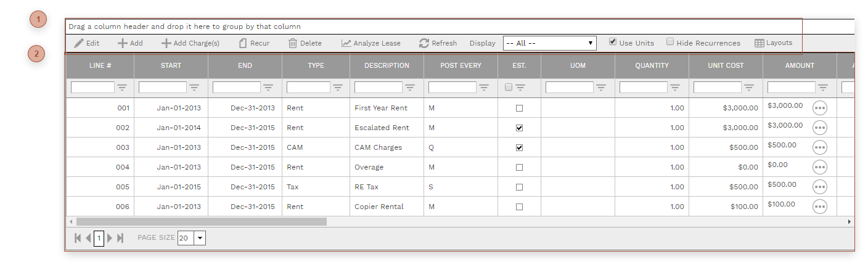Uncheck the Use Units checkbox
Image resolution: width=868 pixels, height=267 pixels.
point(612,42)
